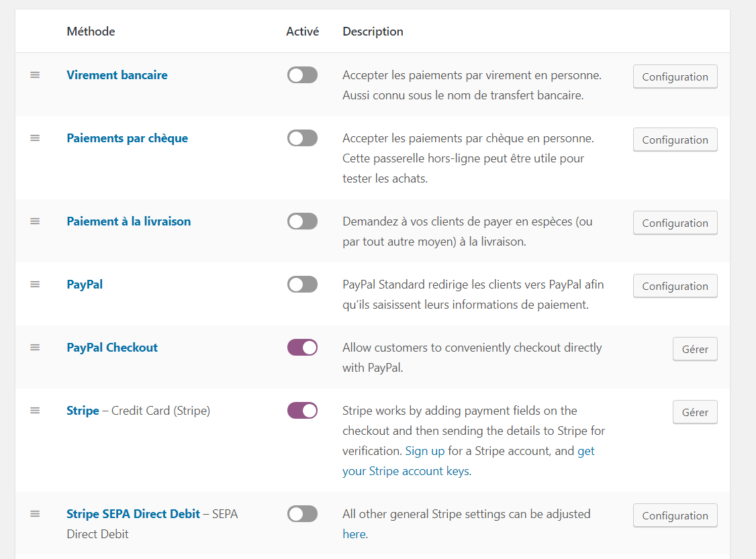This screenshot has height=559, width=756.
Task: Click the reorder handle beside Paiements par chèque
Action: (x=35, y=138)
